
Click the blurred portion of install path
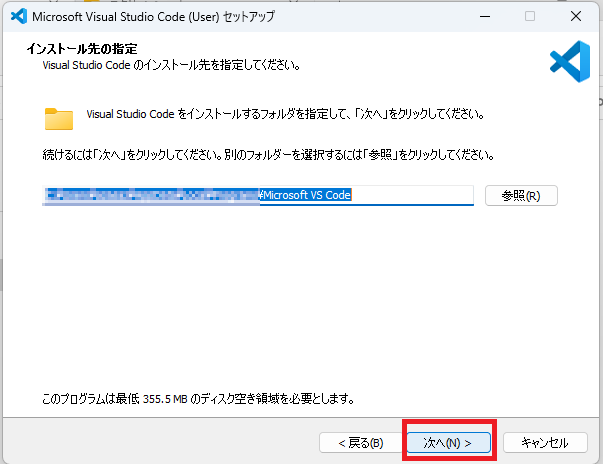(x=150, y=195)
